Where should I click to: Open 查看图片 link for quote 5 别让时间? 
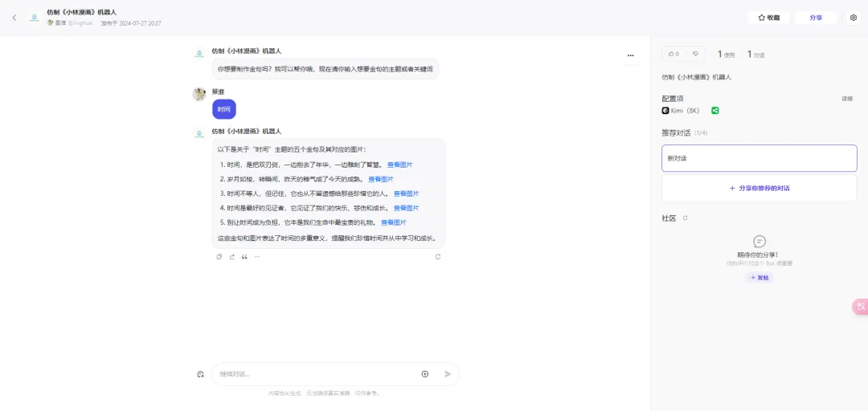394,222
